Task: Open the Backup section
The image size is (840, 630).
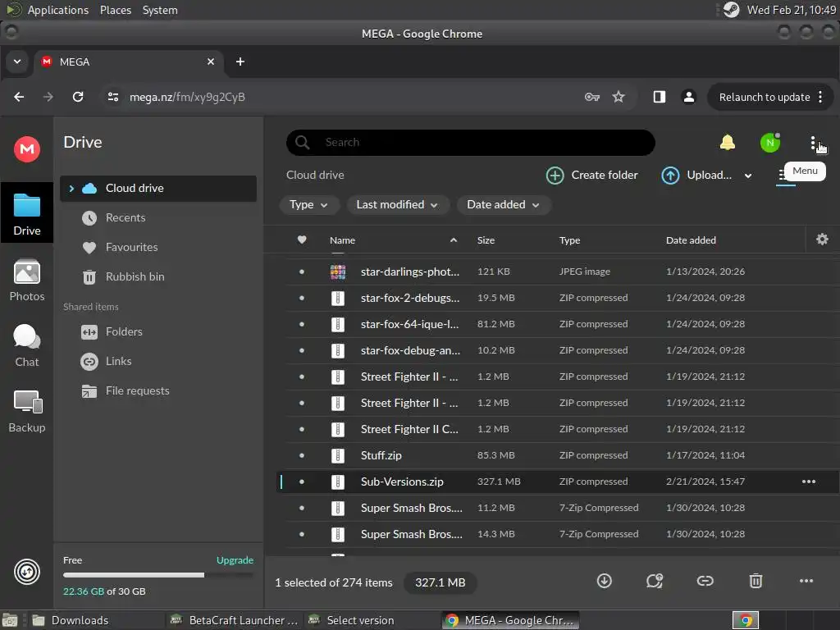Action: (27, 412)
